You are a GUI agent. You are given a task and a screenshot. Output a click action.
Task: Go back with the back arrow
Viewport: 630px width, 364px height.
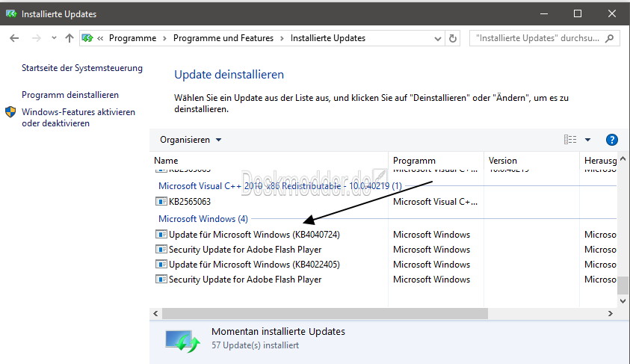pos(14,38)
